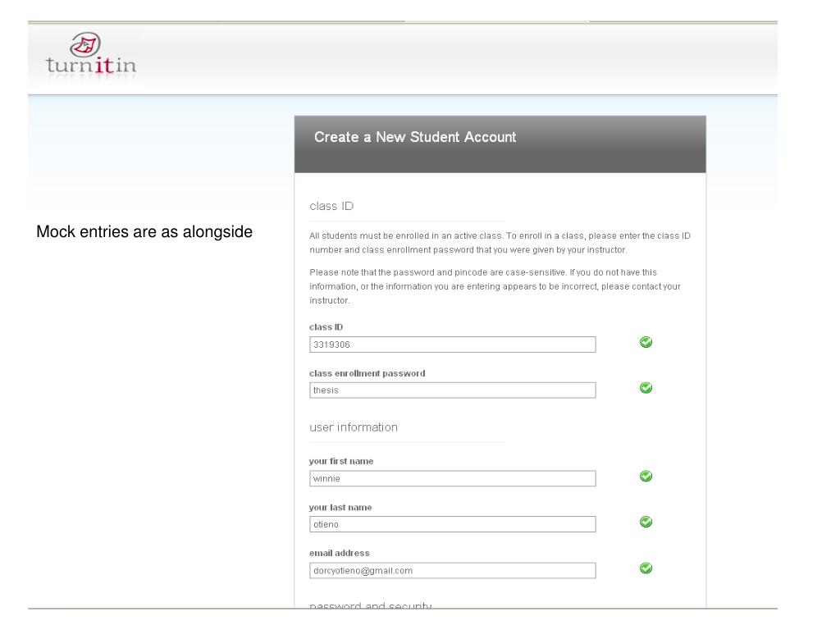Click the green checkmark beside your last name
The image size is (840, 630).
[x=646, y=522]
